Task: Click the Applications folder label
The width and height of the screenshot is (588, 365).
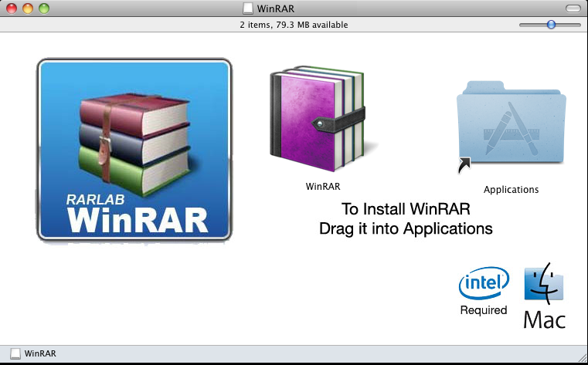Action: [x=511, y=189]
